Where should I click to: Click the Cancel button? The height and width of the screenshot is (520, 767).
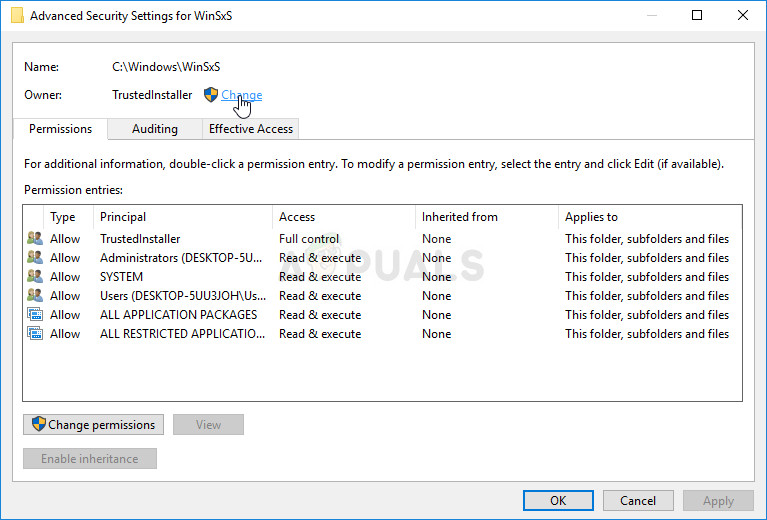coord(638,500)
